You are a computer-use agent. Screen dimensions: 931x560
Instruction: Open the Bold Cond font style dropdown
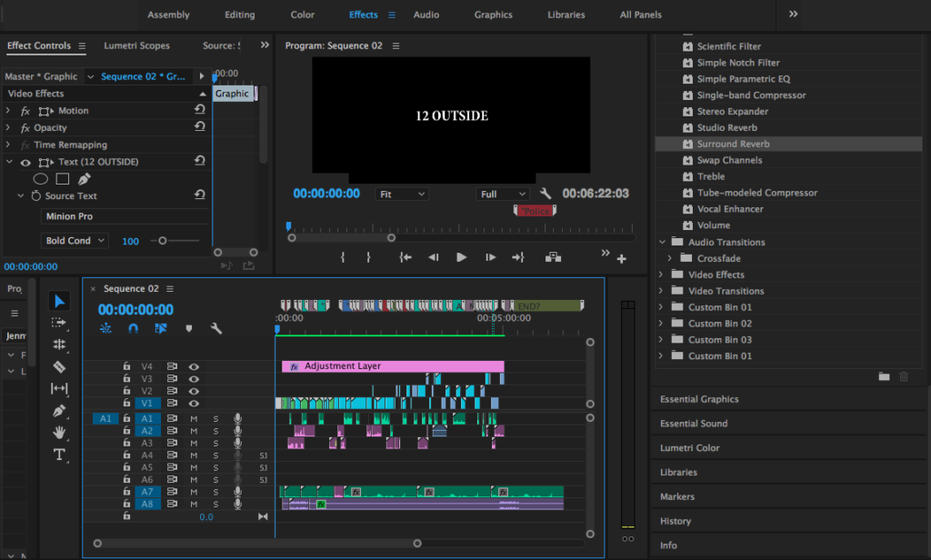point(75,241)
